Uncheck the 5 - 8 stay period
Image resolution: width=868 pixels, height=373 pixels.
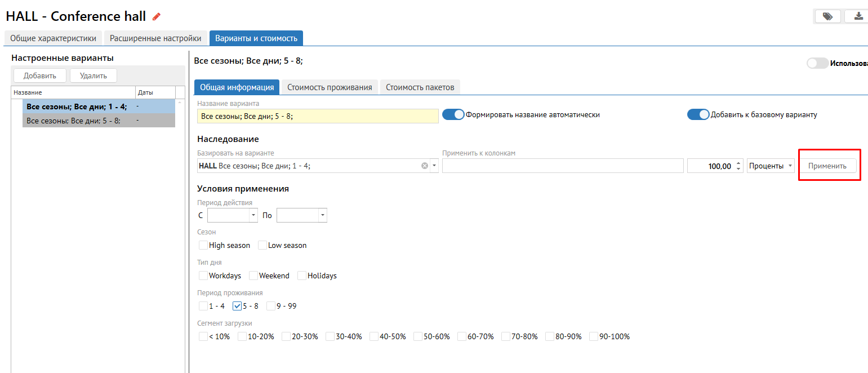pyautogui.click(x=237, y=306)
